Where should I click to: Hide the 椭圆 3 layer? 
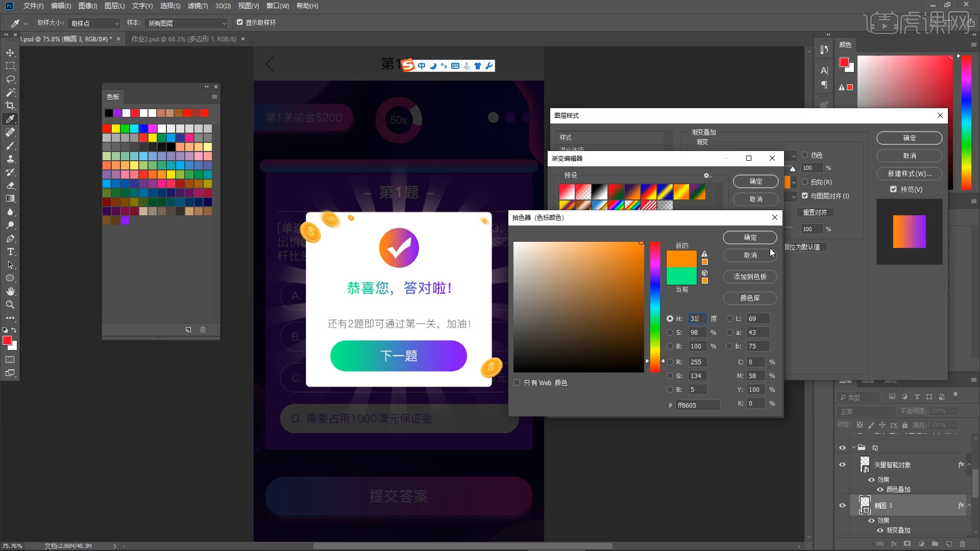[842, 506]
